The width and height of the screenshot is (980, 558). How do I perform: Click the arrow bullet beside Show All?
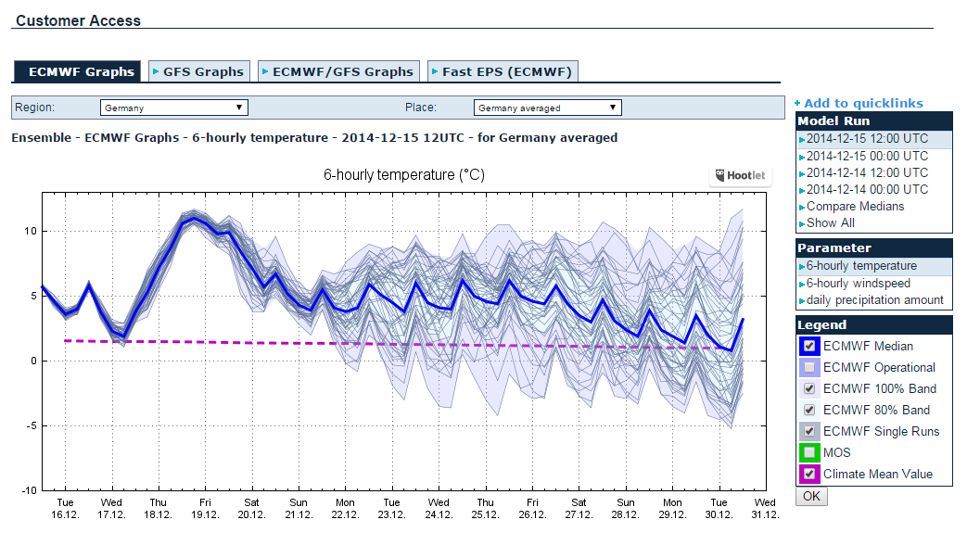(x=802, y=224)
